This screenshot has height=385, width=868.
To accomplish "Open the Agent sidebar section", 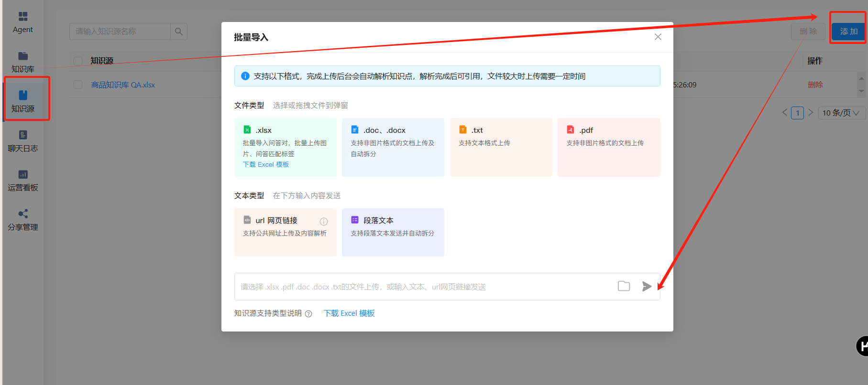I will (23, 22).
